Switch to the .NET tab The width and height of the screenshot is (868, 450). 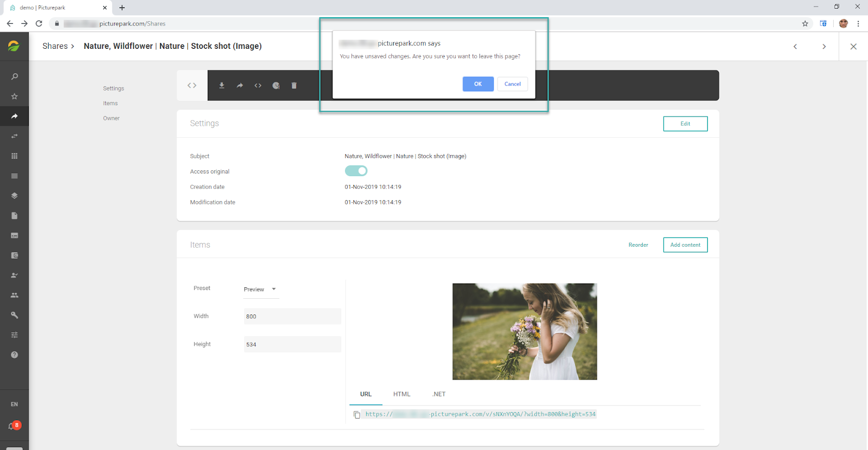pos(439,394)
